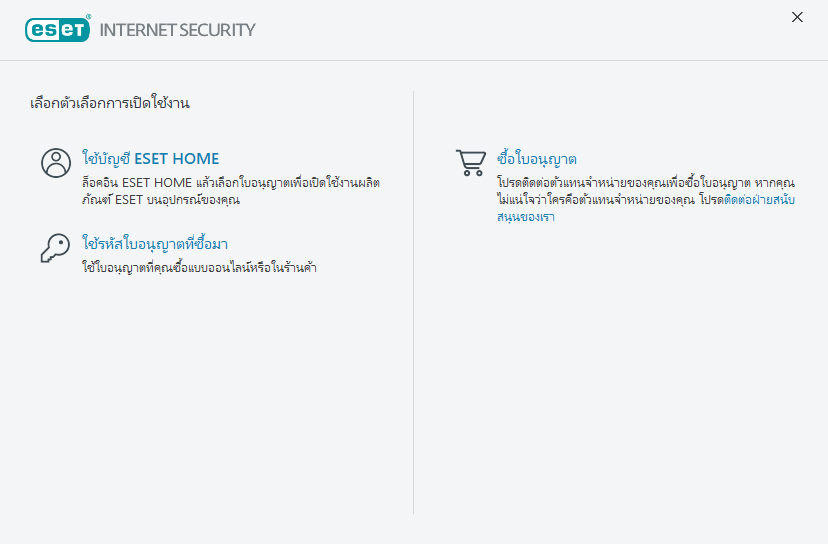Click the 'INTERNET SECURITY' product title
The height and width of the screenshot is (544, 828).
click(x=177, y=30)
